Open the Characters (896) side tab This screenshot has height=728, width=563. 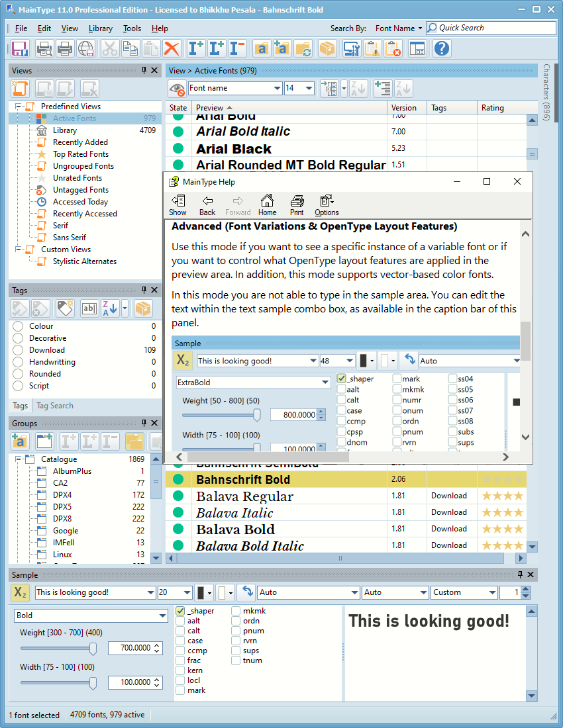point(546,92)
